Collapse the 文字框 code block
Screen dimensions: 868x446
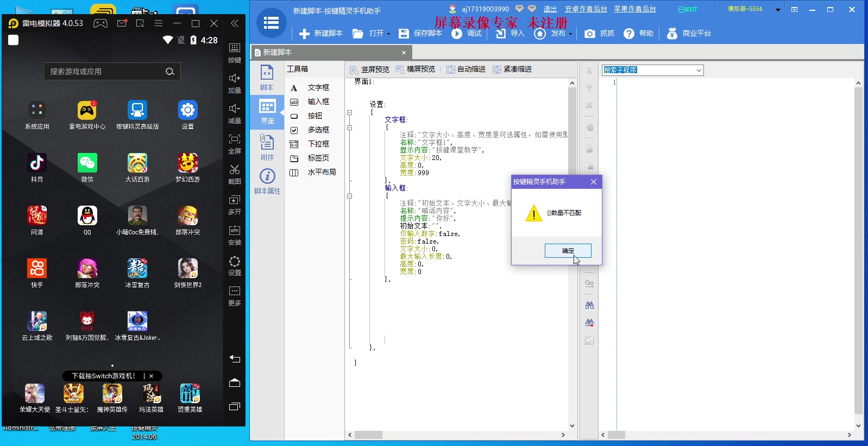click(x=349, y=128)
